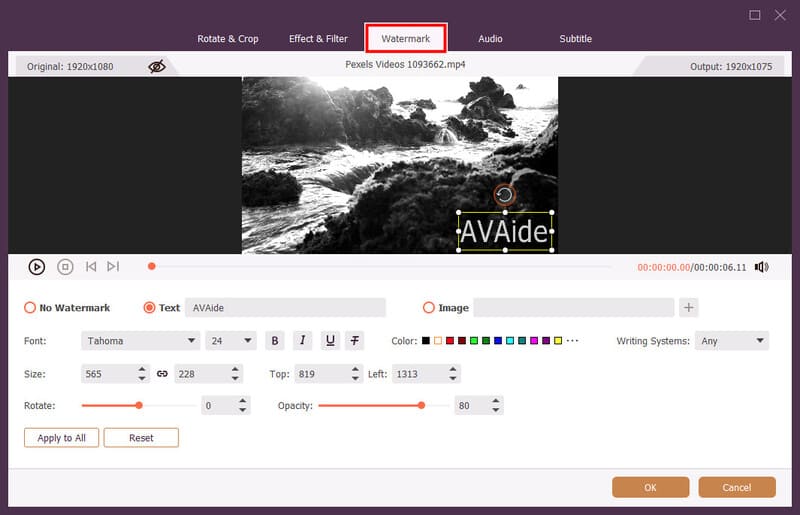Image resolution: width=800 pixels, height=515 pixels.
Task: Stop the video playback
Action: coord(65,267)
